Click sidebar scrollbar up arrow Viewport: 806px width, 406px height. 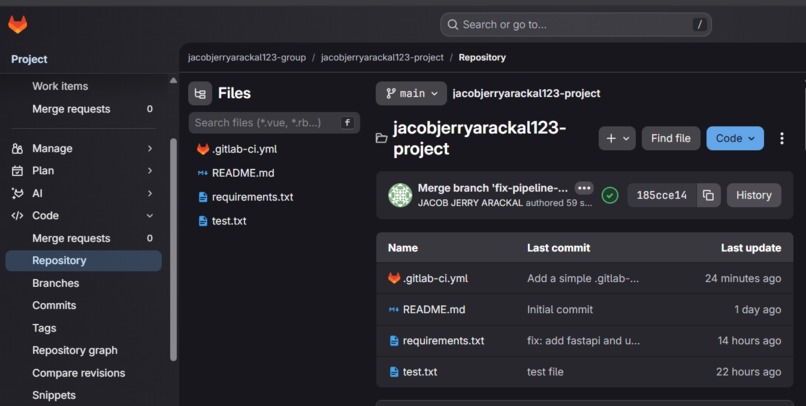click(173, 80)
